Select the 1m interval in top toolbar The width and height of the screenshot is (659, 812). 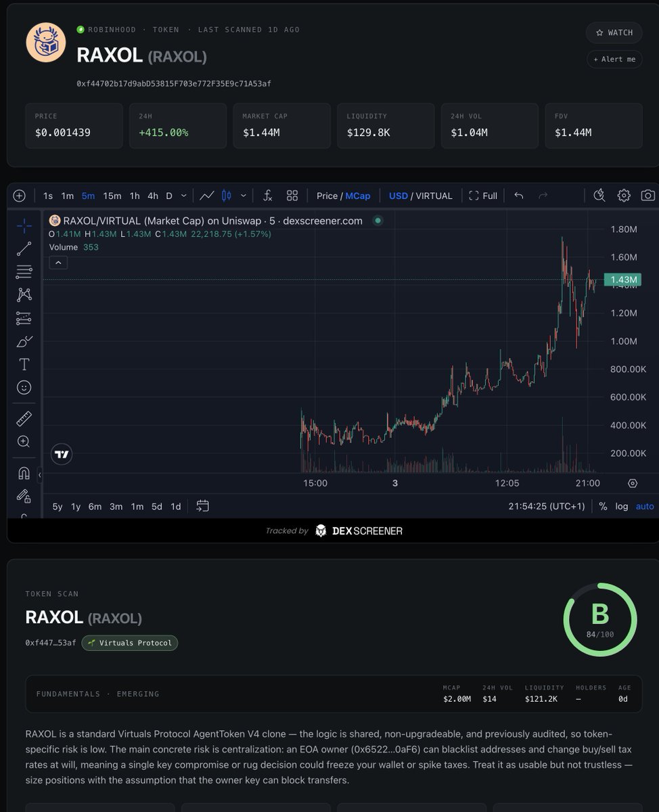[x=68, y=196]
